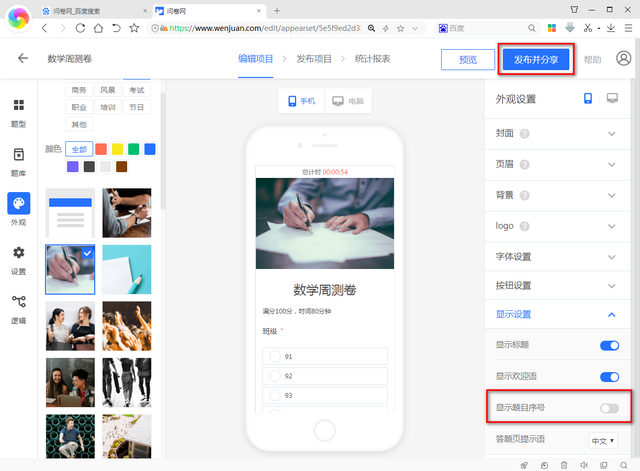Screen dimensions: 640x471
Task: Click the help icon next to 背景
Action: coord(524,196)
